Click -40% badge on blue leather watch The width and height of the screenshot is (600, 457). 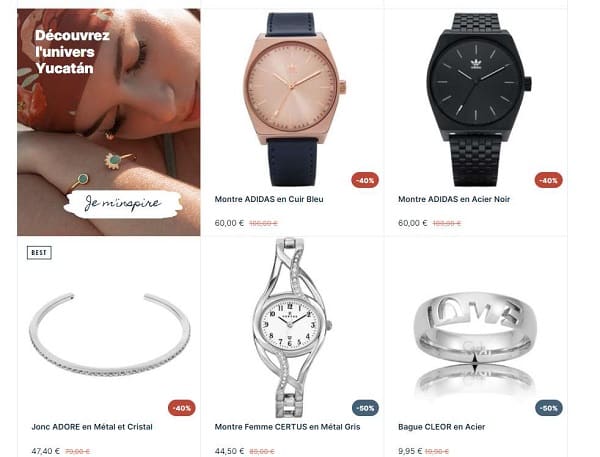(365, 180)
